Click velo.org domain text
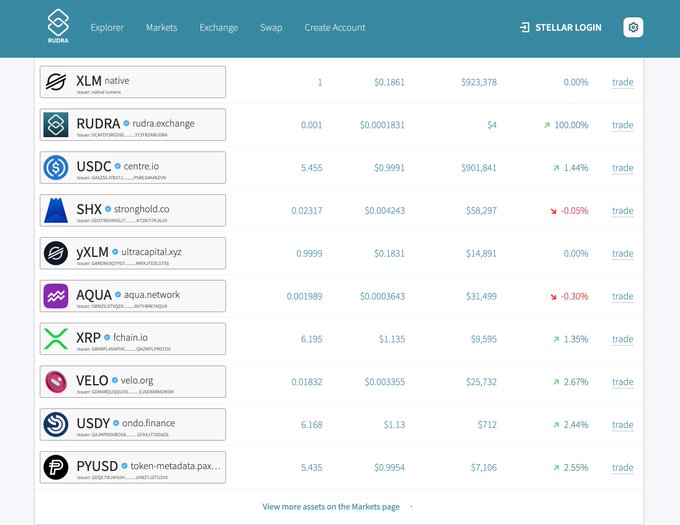Viewport: 680px width, 525px height. click(137, 380)
